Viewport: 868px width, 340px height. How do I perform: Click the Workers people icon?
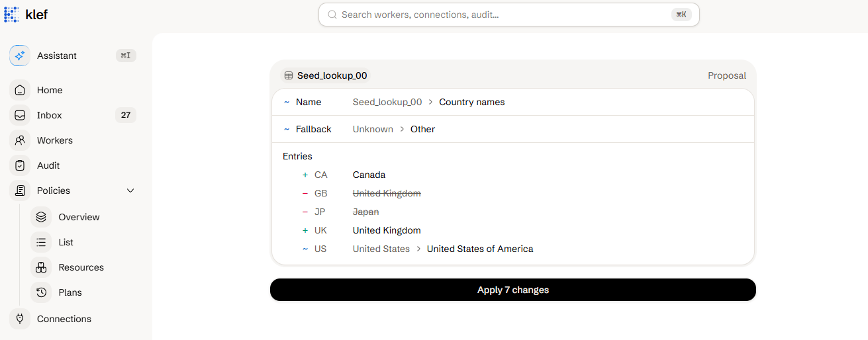click(x=20, y=140)
